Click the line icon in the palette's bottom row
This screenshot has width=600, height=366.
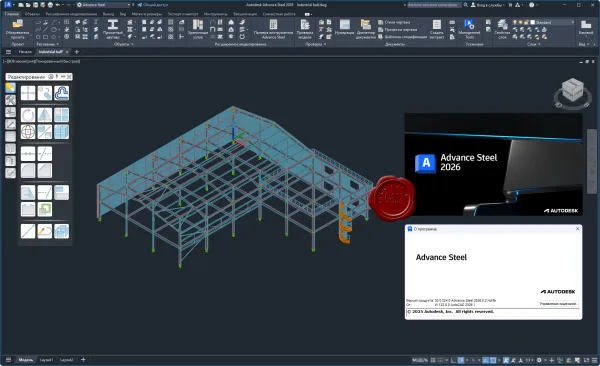[x=28, y=231]
